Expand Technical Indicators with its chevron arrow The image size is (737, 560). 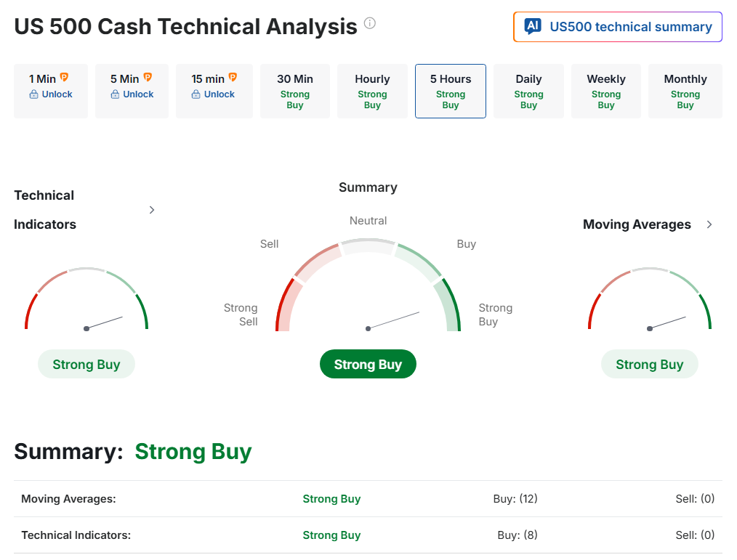pos(152,210)
